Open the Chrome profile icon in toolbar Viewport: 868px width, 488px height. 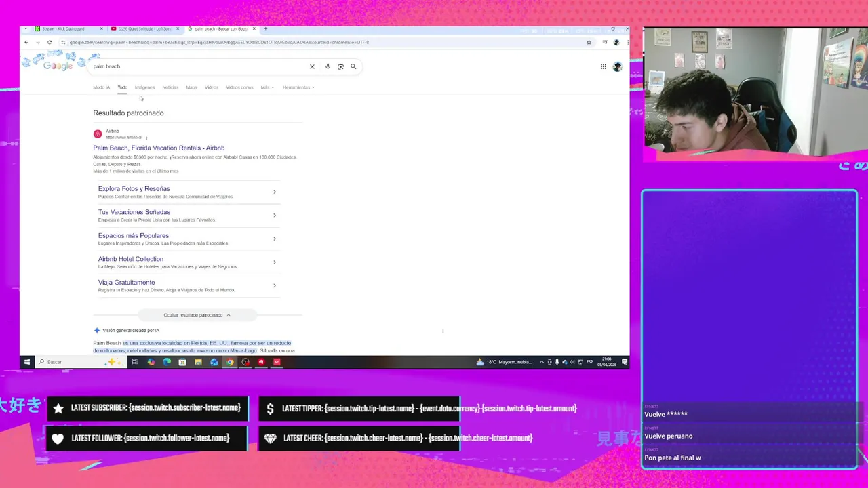coord(616,42)
